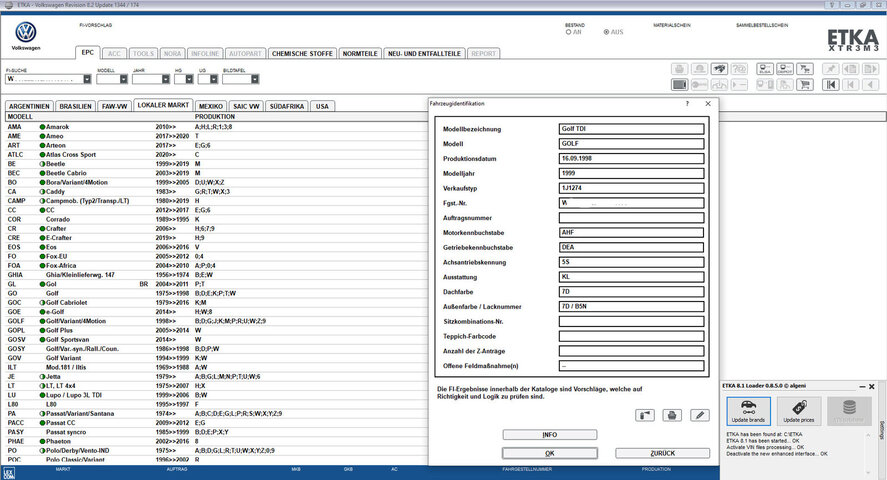The image size is (887, 480).
Task: Click the question mark eye icon in toolbar
Action: click(739, 69)
